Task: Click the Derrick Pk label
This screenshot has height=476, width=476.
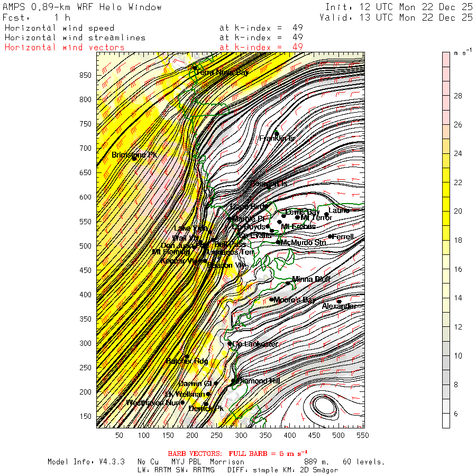Action: (206, 409)
